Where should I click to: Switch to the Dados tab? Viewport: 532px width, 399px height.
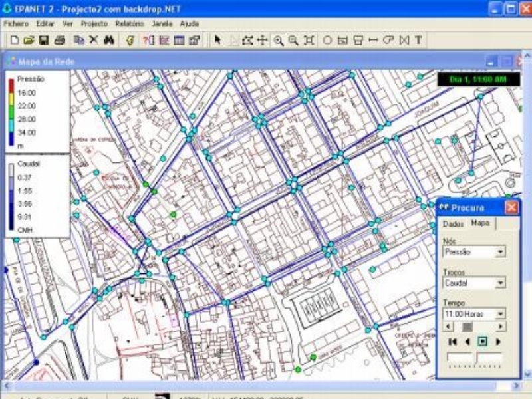click(453, 224)
